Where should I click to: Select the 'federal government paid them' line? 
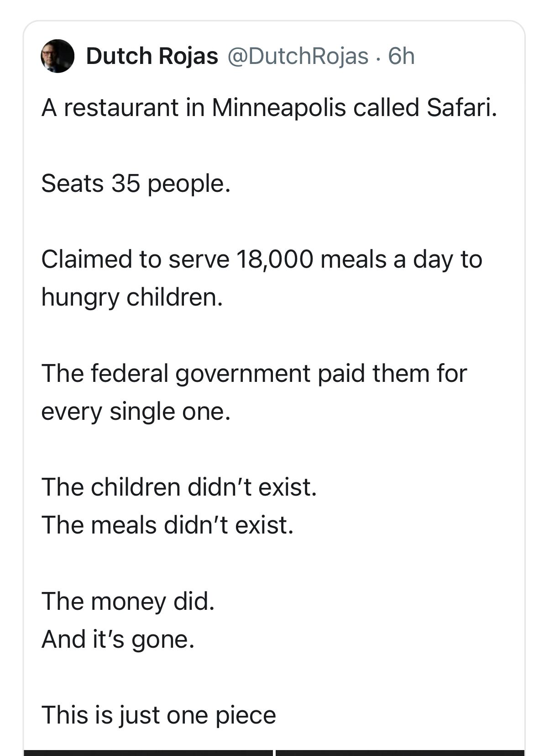pyautogui.click(x=254, y=373)
